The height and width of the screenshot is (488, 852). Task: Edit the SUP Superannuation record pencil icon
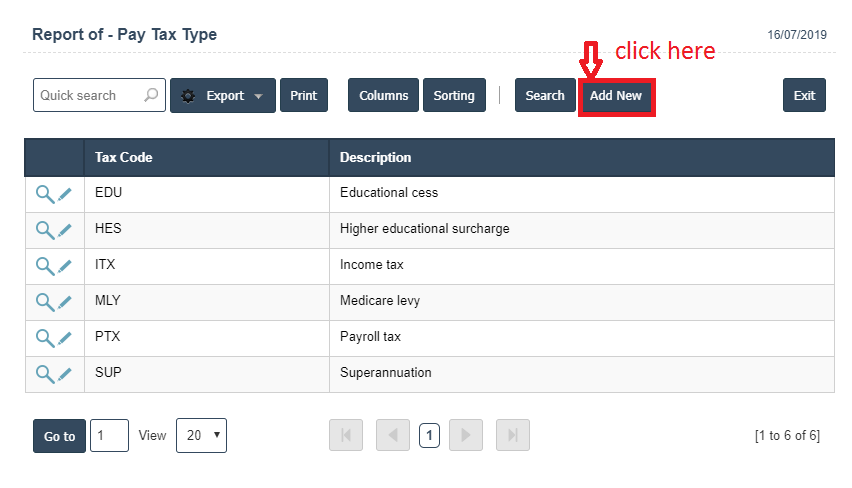point(65,374)
